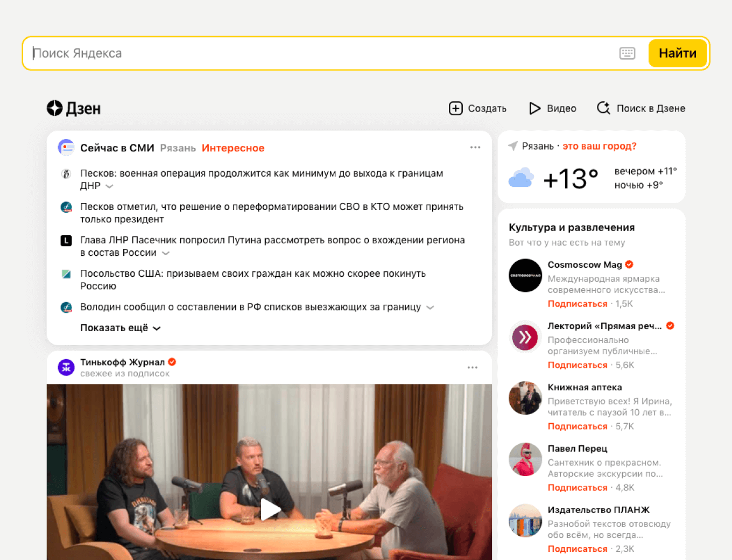Click the Найти search button
Viewport: 732px width, 560px height.
coord(677,53)
